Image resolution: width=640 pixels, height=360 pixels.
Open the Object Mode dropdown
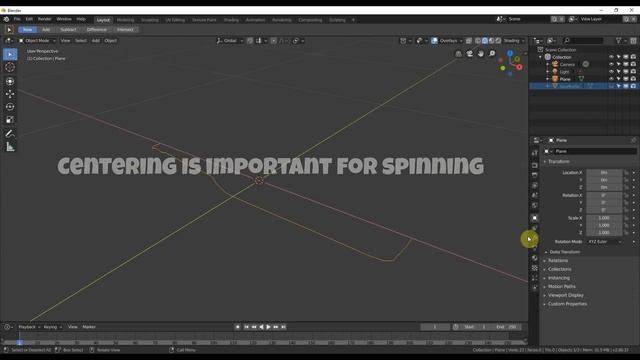[37, 41]
